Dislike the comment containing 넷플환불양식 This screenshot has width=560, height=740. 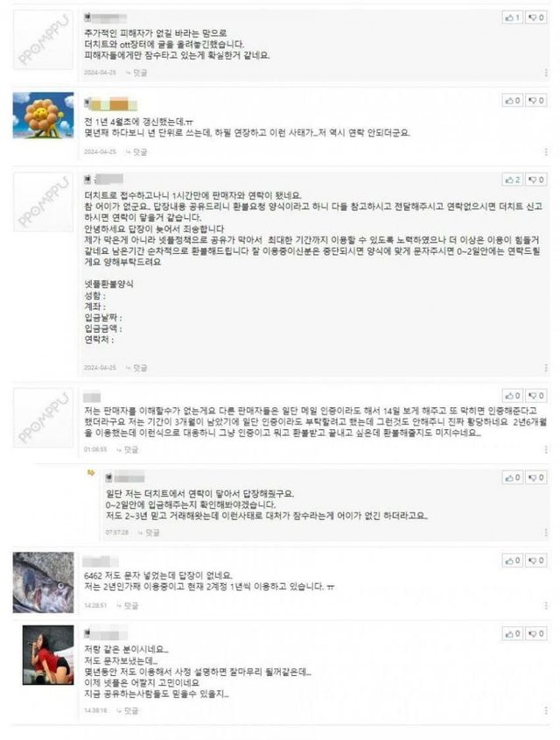point(536,180)
